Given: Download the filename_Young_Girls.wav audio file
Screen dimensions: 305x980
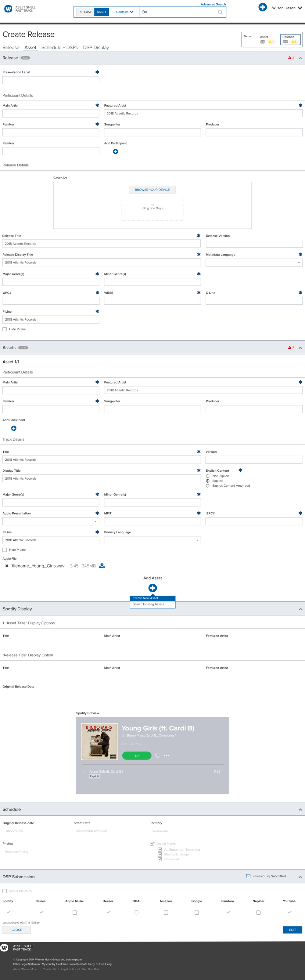Looking at the screenshot, I should click(102, 565).
